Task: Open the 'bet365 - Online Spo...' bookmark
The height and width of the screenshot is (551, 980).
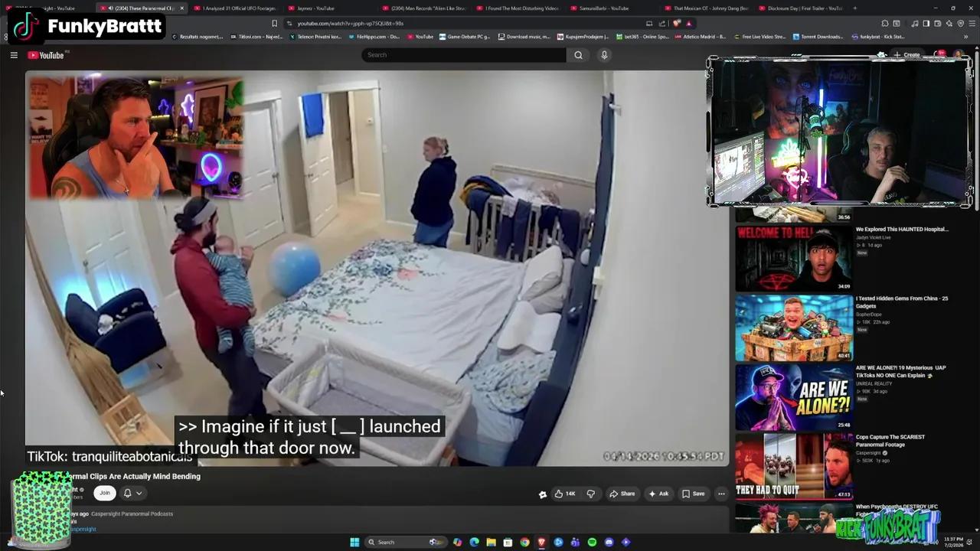Action: click(x=642, y=37)
